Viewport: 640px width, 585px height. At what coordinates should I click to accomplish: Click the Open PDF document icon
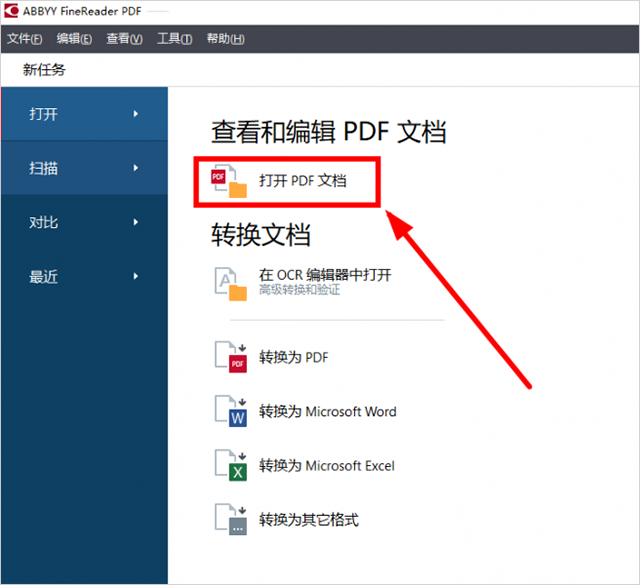point(229,181)
